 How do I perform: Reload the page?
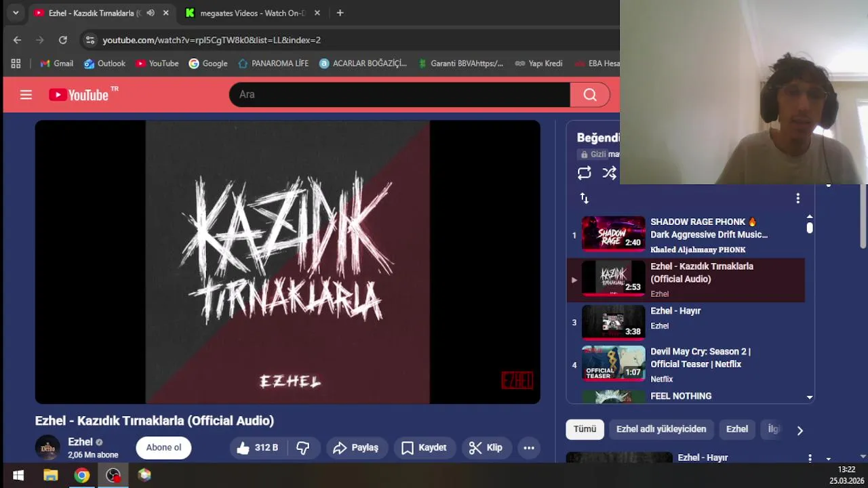coord(62,40)
